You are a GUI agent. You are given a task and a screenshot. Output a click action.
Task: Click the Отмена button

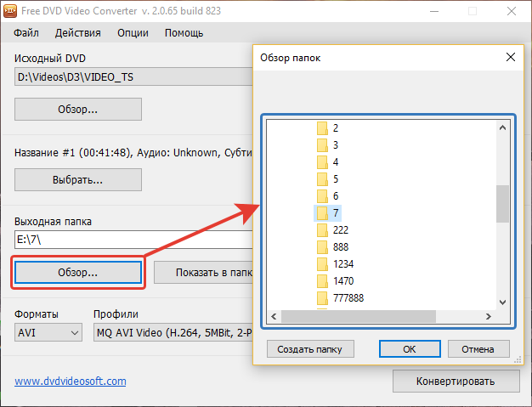click(x=478, y=349)
